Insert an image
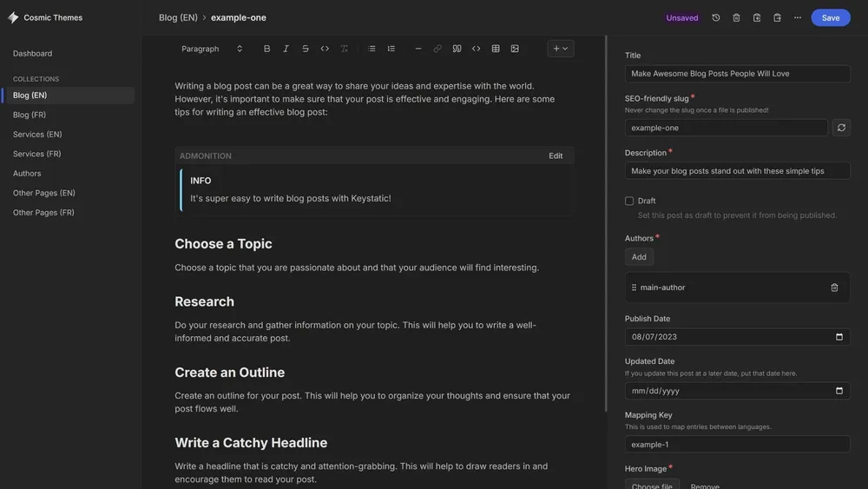The height and width of the screenshot is (489, 868). click(515, 49)
